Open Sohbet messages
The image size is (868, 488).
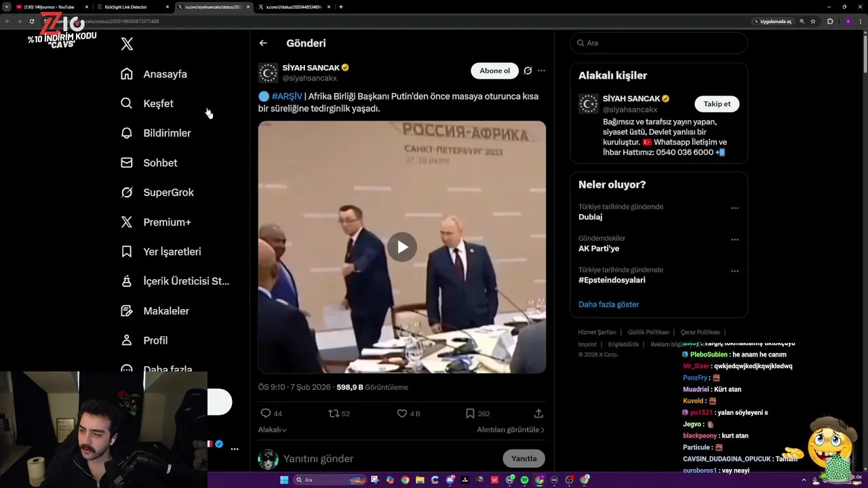[149, 163]
